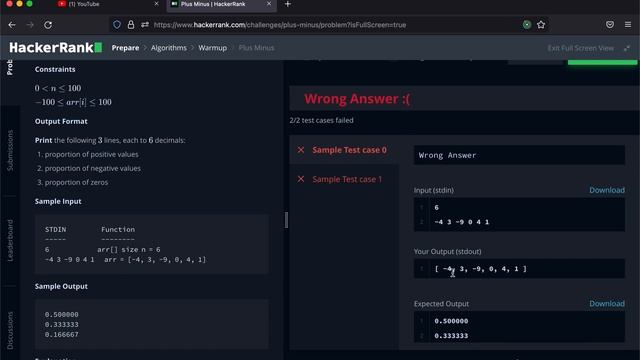Click the green submit button at top right

(x=602, y=62)
